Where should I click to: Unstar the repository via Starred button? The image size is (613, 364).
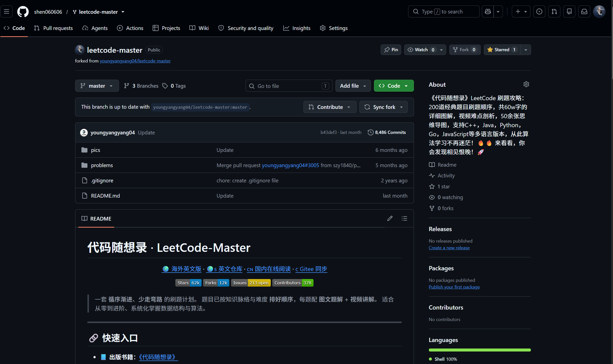pos(502,50)
